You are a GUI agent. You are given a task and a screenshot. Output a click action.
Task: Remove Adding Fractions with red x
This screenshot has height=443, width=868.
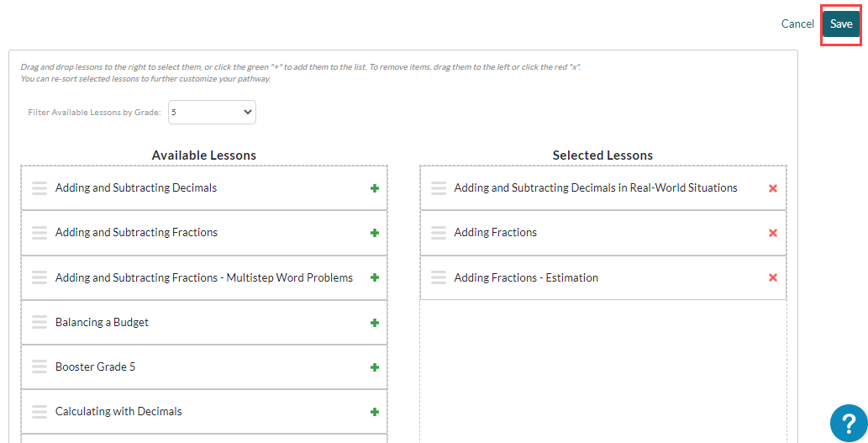773,233
